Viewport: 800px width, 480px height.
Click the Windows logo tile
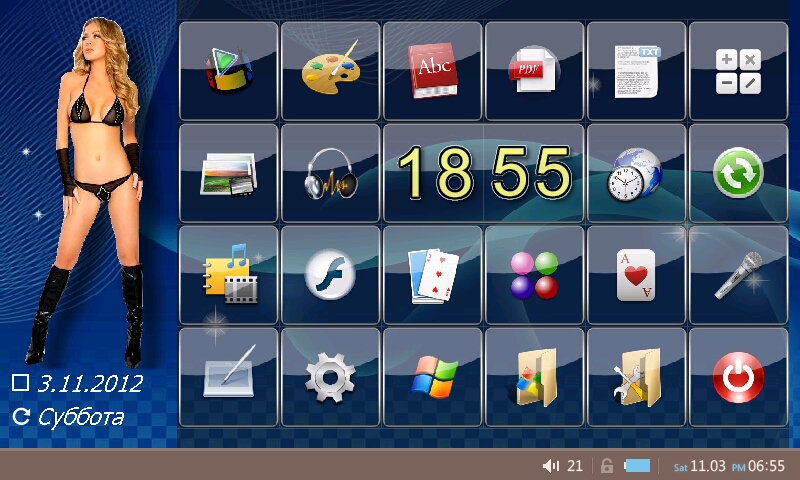(x=433, y=377)
